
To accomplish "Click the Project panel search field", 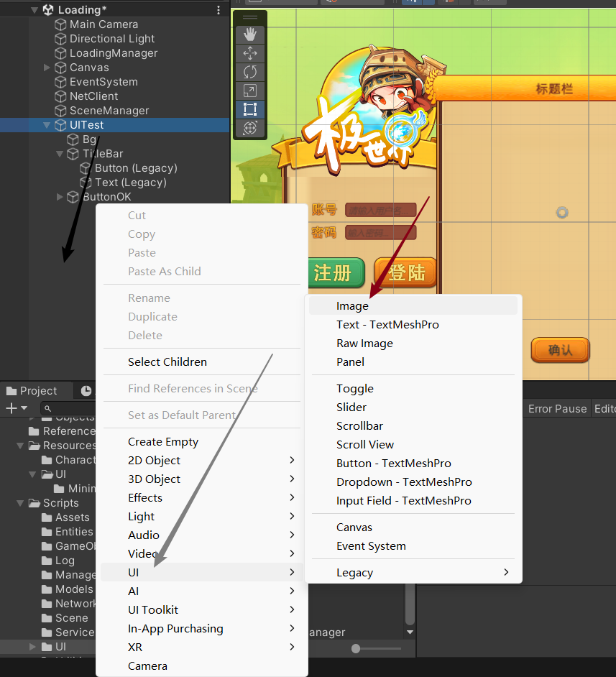I will (68, 408).
